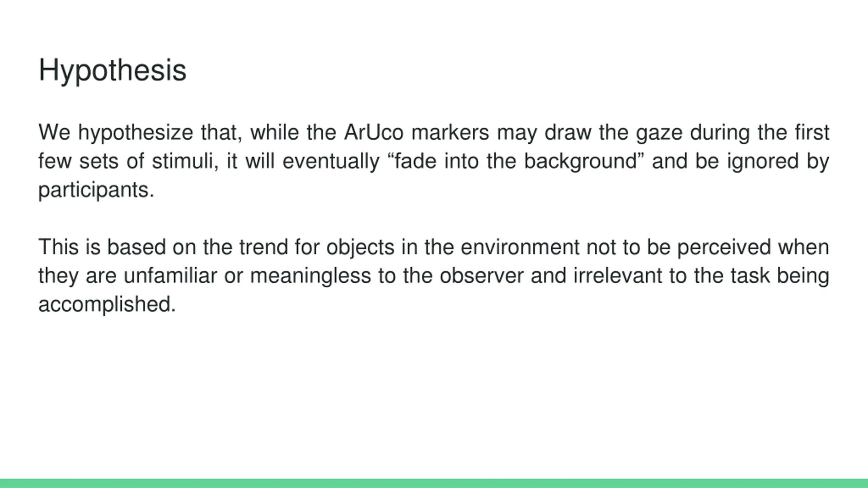Click the word "environment" in second paragraph
The image size is (868, 488).
tap(520, 247)
